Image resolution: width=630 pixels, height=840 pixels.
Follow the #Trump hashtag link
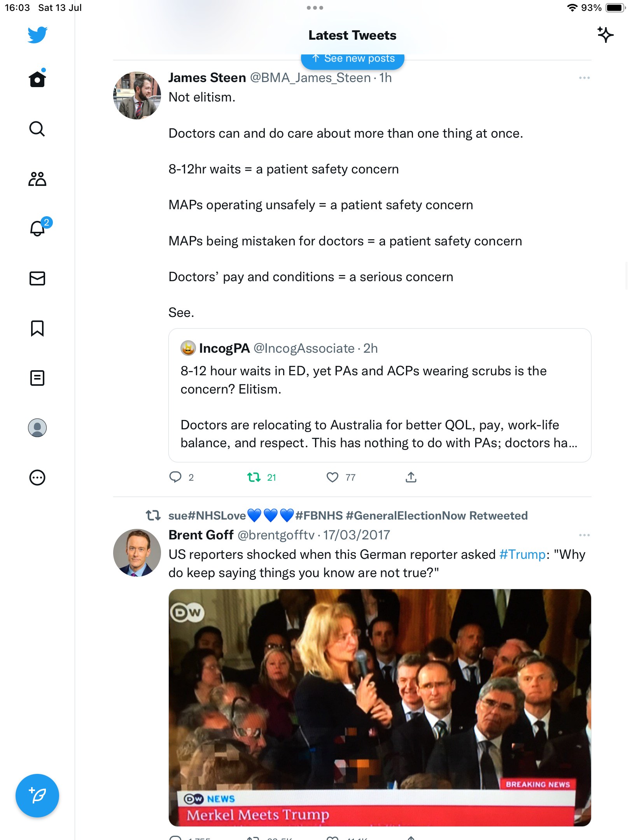(522, 555)
